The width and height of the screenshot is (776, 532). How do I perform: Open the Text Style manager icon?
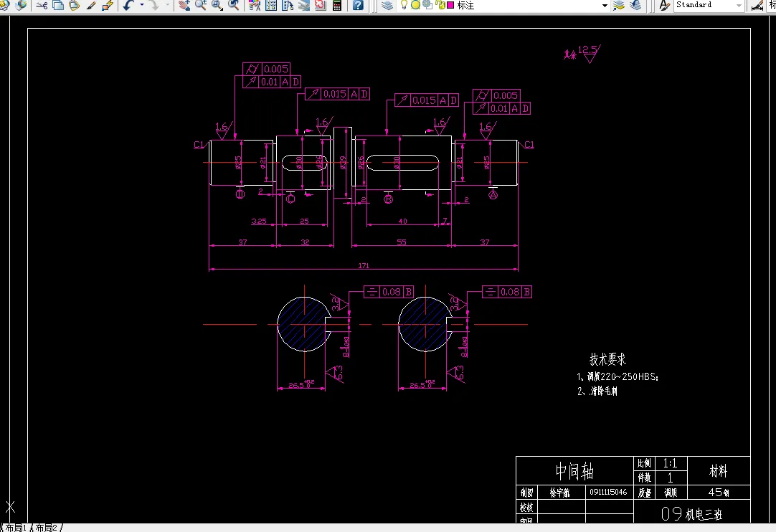[x=665, y=6]
